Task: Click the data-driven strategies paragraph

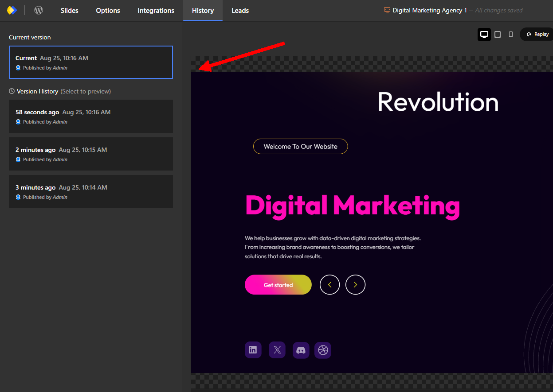Action: coord(333,247)
